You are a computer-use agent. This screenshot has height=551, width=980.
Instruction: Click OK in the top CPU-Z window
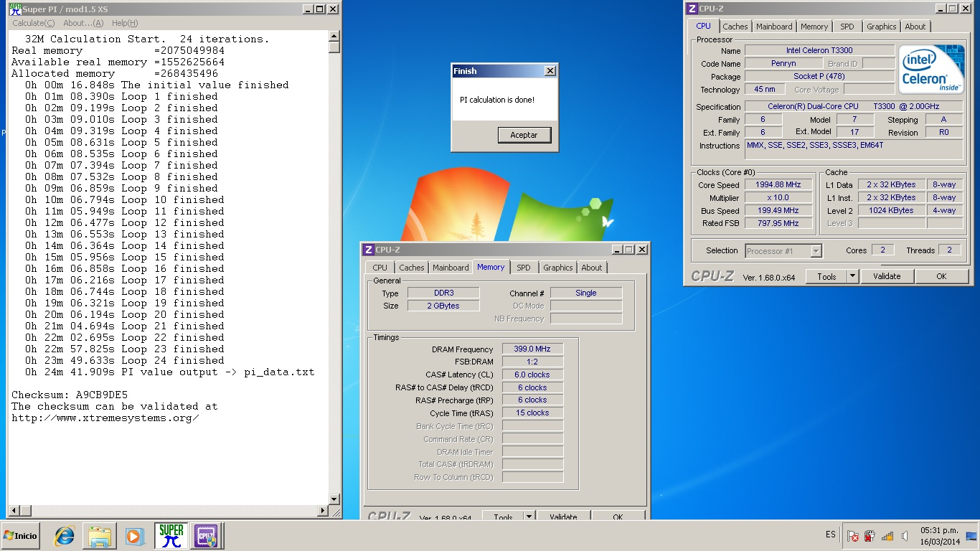941,276
